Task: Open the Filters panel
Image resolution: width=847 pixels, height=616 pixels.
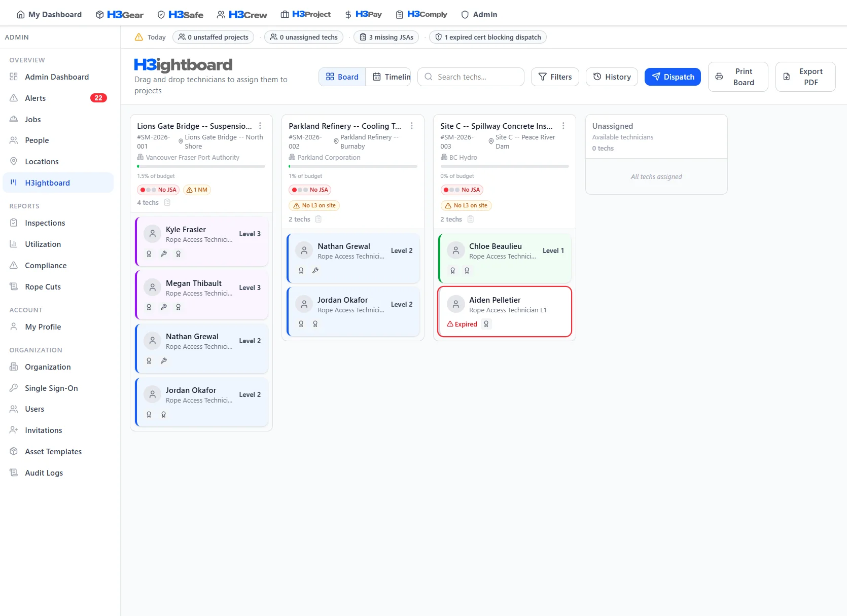Action: pyautogui.click(x=555, y=77)
